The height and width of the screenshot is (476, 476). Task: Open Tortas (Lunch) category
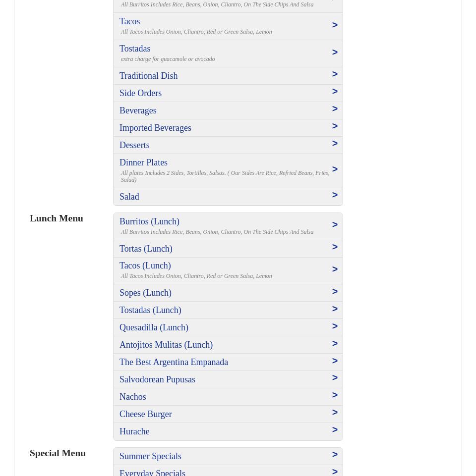pos(146,249)
